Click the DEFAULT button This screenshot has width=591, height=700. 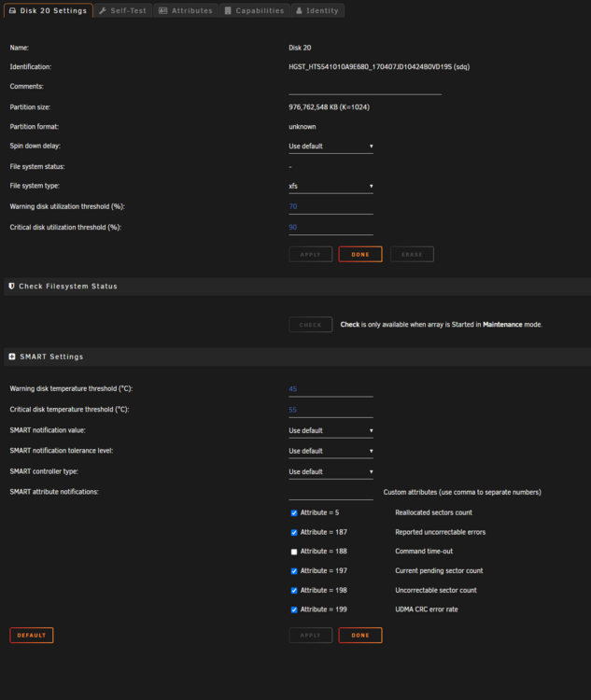click(x=31, y=636)
